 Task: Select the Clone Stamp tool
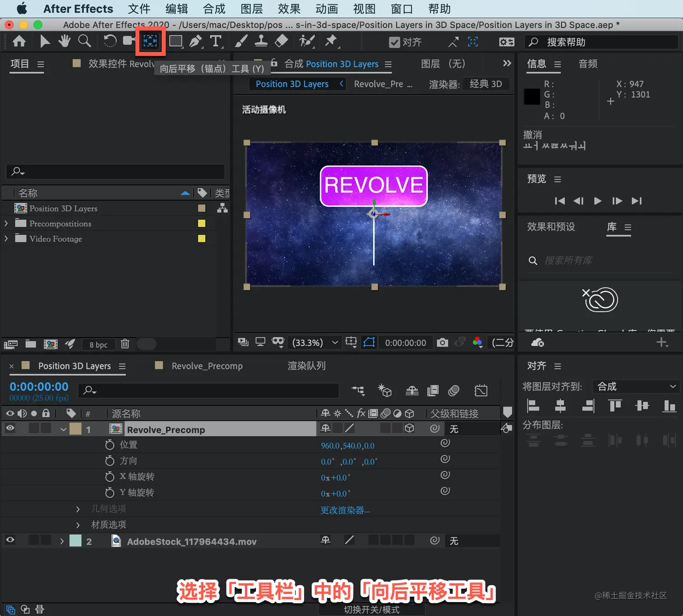pyautogui.click(x=261, y=42)
